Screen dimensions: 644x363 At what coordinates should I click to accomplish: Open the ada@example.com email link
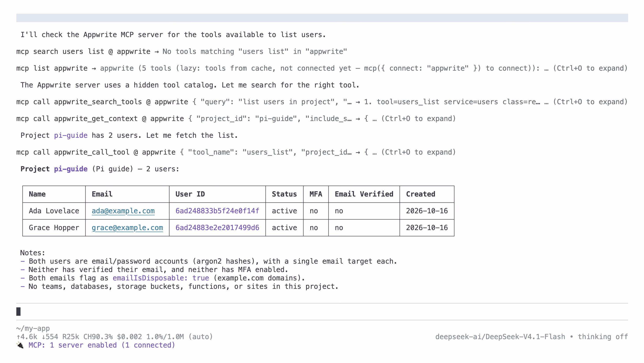tap(123, 211)
